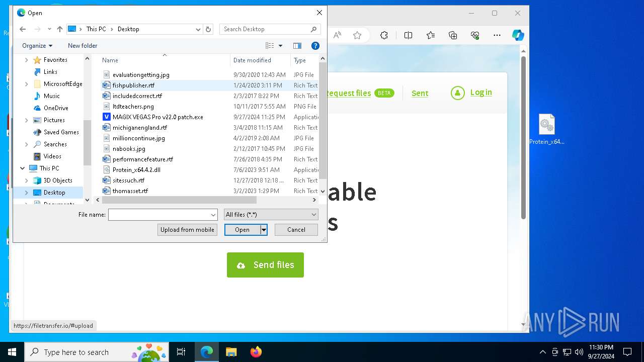Viewport: 644px width, 362px height.
Task: Click the File name input field
Action: (159, 215)
